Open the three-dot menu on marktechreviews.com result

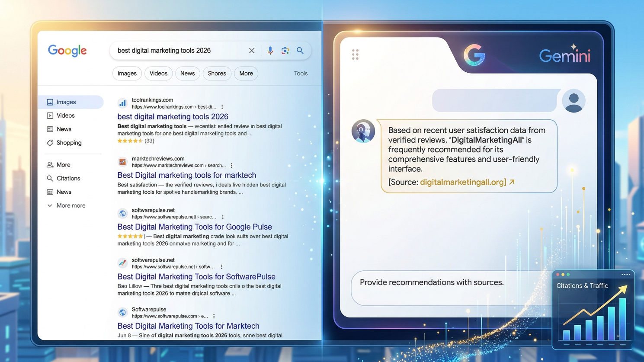pos(231,165)
